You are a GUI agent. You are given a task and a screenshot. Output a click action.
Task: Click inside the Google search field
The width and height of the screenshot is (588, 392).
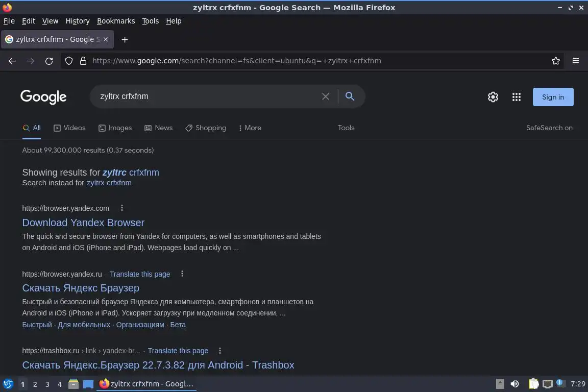coord(208,96)
